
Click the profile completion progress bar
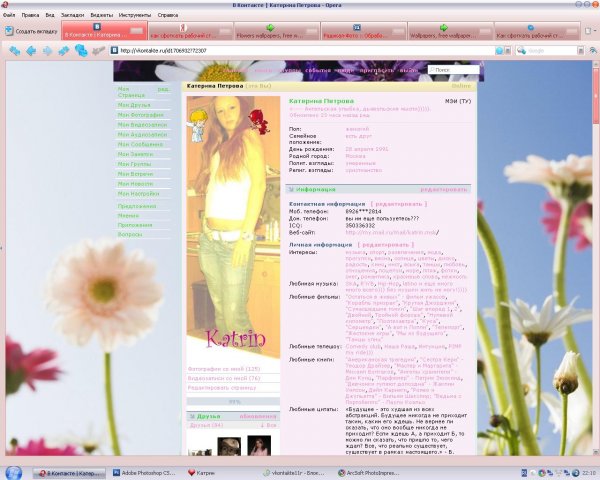click(233, 402)
